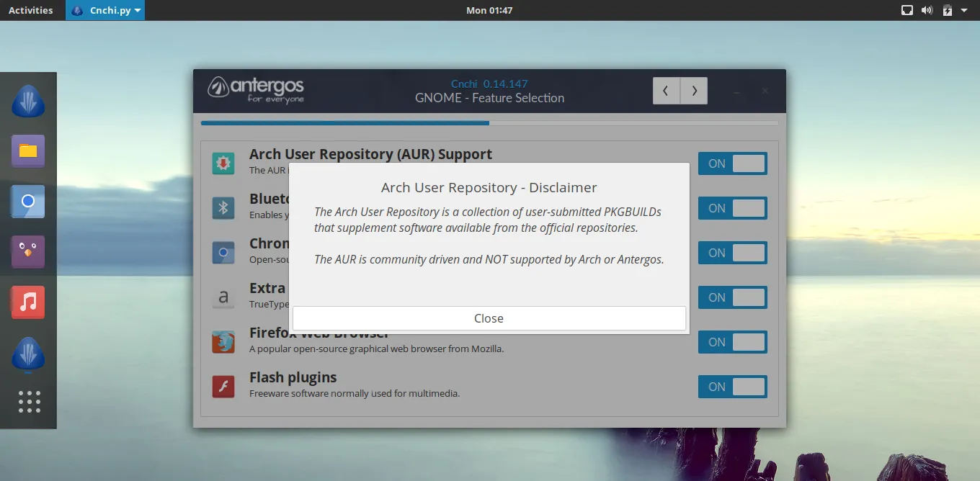Open the Show Applications grid
The height and width of the screenshot is (481, 980).
pyautogui.click(x=29, y=402)
